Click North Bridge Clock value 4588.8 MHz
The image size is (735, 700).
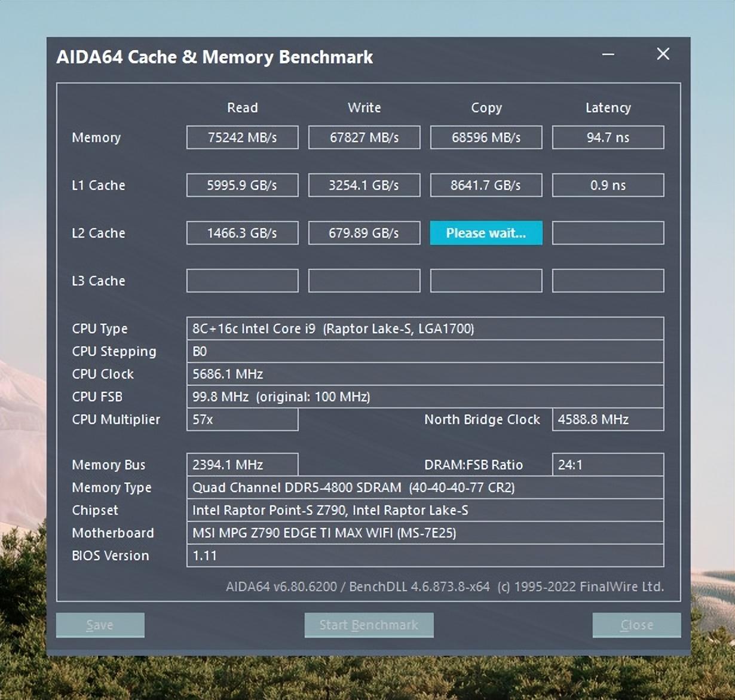click(608, 419)
